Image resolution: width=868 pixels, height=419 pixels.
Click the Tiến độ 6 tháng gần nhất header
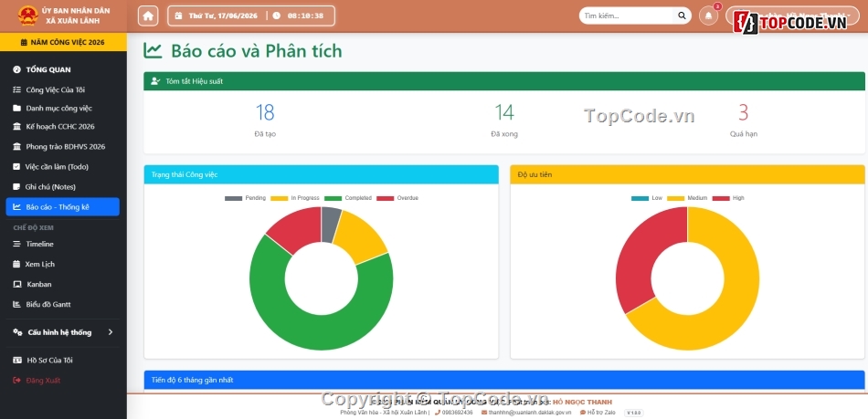tap(503, 381)
